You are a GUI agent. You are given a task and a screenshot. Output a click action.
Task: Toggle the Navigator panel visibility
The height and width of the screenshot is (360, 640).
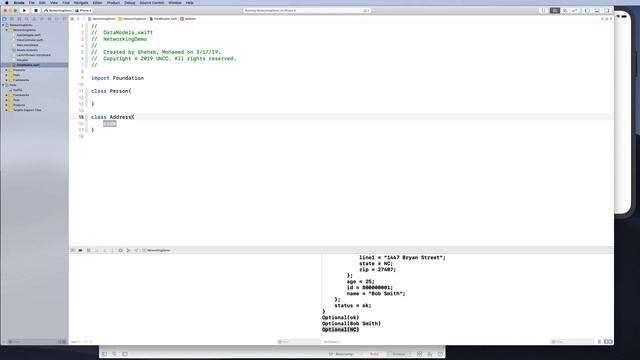click(587, 11)
